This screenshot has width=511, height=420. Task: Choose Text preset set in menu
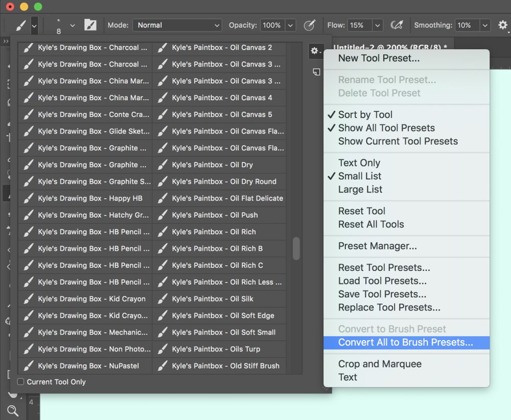tap(406, 377)
